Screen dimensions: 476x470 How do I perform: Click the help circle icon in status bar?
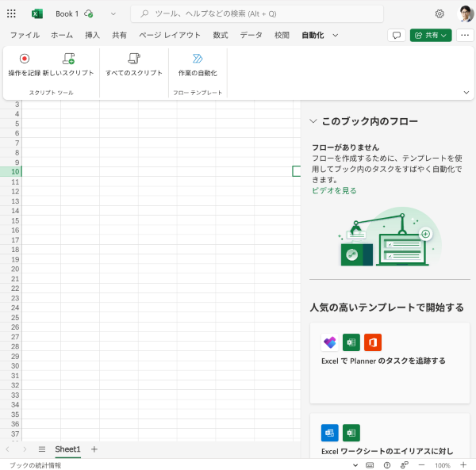(387, 465)
